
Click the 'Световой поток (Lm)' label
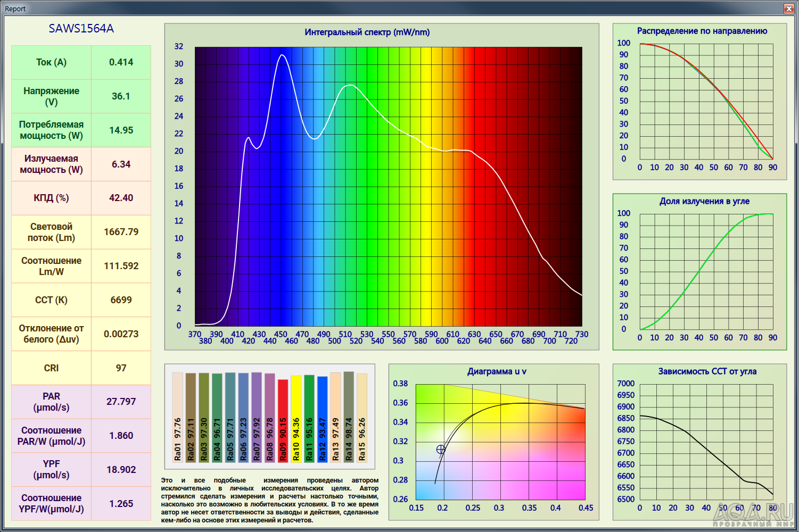[x=52, y=232]
